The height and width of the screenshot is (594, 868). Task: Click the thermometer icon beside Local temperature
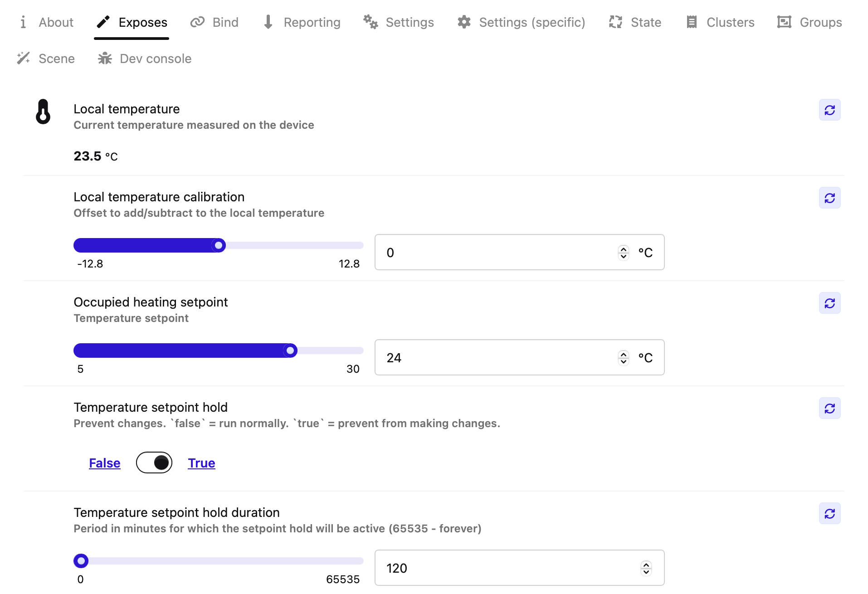(x=43, y=112)
